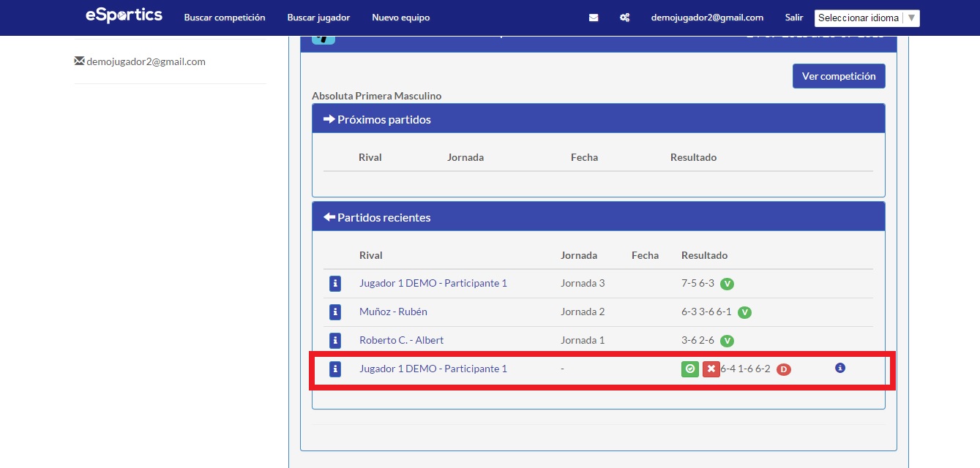
Task: Click the Próximos partidos panel header
Action: pyautogui.click(x=599, y=119)
